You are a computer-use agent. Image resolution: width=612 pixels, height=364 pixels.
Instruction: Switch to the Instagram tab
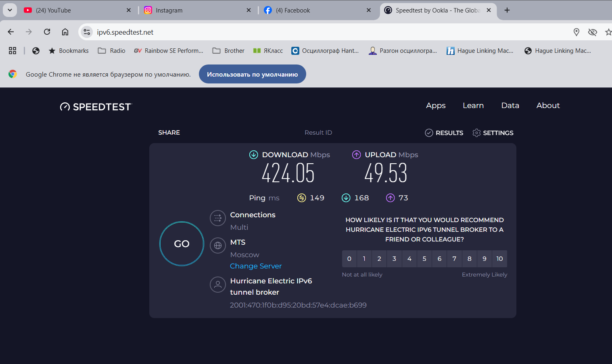point(198,10)
